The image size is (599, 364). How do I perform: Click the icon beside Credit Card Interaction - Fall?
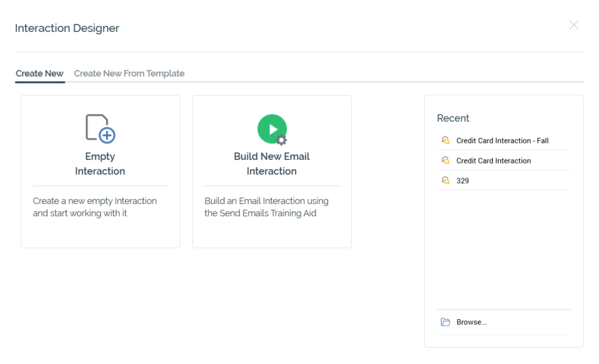pos(446,140)
